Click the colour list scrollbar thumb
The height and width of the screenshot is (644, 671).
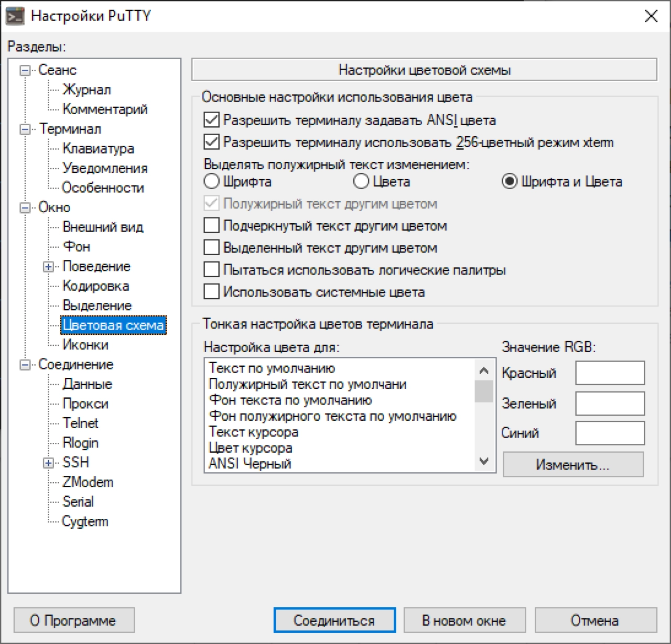484,391
